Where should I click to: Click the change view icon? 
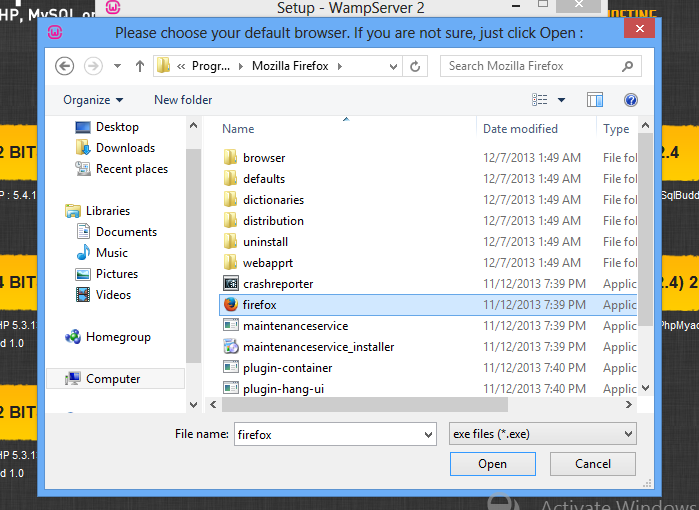539,100
